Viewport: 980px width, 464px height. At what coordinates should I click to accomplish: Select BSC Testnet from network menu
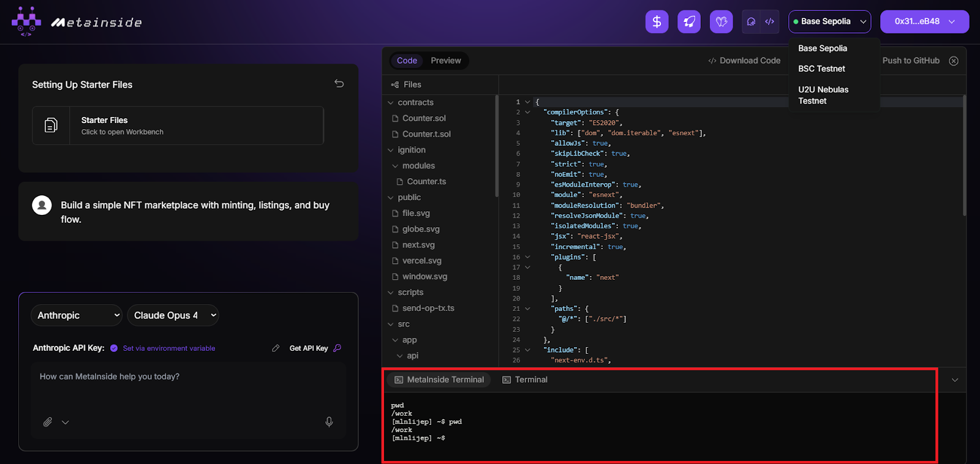(x=821, y=69)
